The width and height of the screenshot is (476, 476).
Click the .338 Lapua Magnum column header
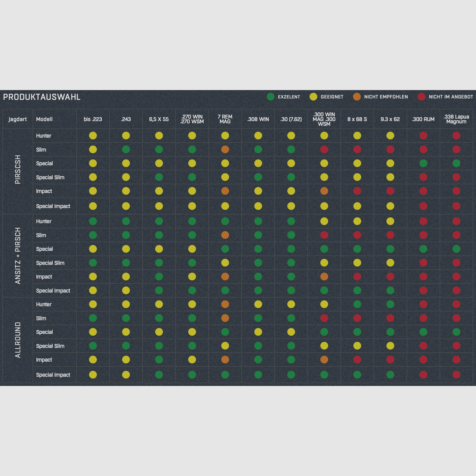tap(456, 119)
